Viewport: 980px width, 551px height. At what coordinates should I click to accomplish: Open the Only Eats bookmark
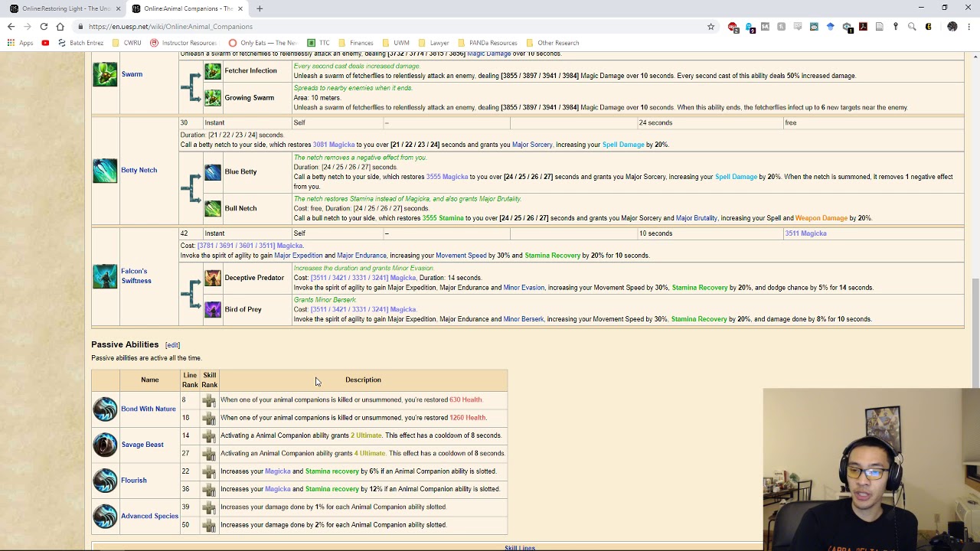263,43
